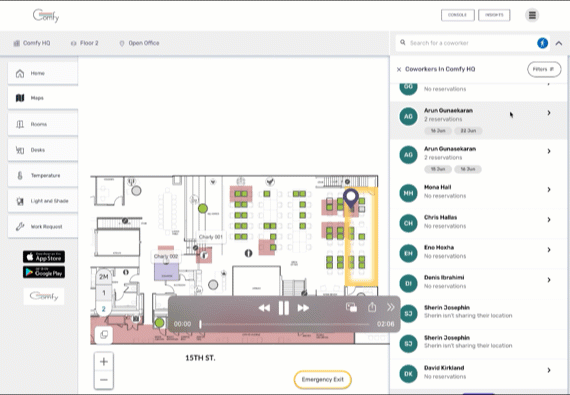Click the share icon on video overlay
570x395 pixels.
[x=372, y=307]
